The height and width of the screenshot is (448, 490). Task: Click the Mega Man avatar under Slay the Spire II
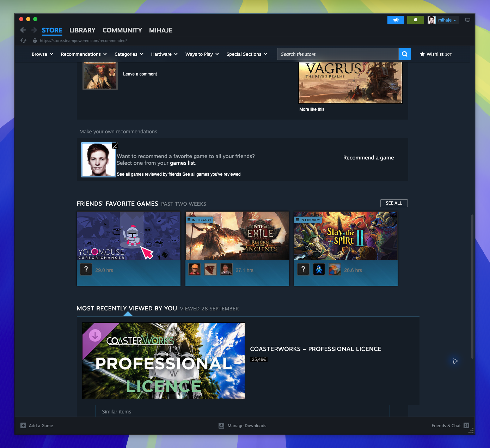tap(319, 269)
